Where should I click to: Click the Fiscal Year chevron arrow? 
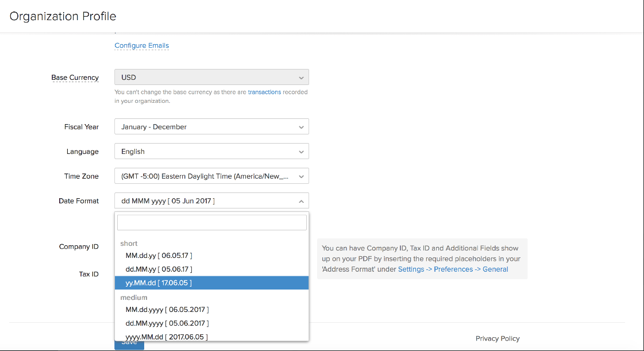tap(301, 127)
